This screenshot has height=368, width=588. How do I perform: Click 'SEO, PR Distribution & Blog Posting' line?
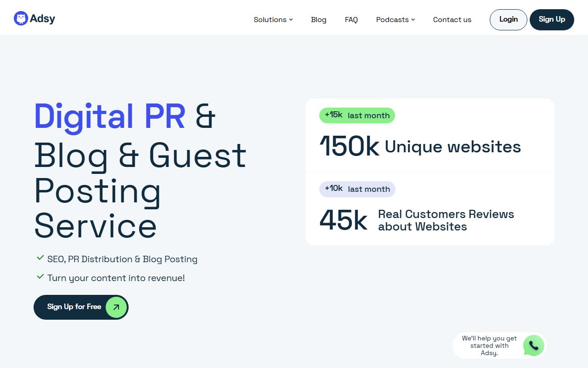(x=122, y=259)
